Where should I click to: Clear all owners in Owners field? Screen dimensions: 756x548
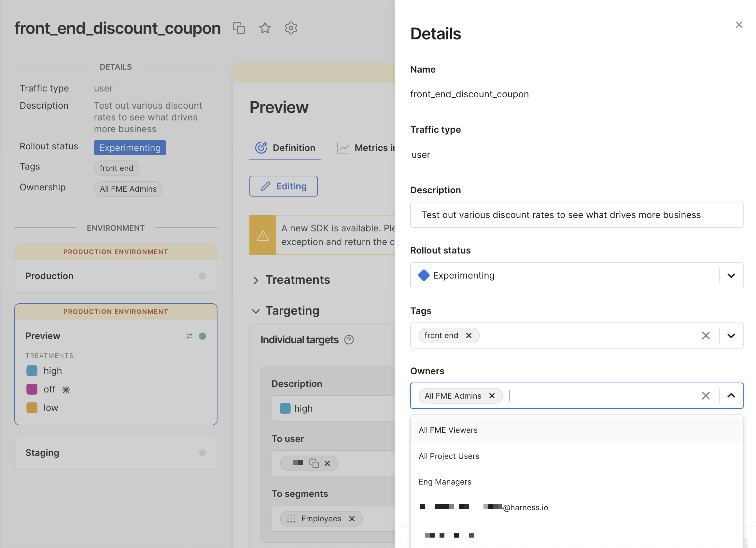click(x=705, y=396)
